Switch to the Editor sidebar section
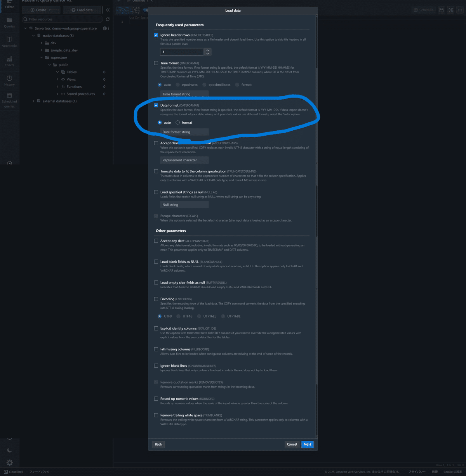 tap(9, 5)
